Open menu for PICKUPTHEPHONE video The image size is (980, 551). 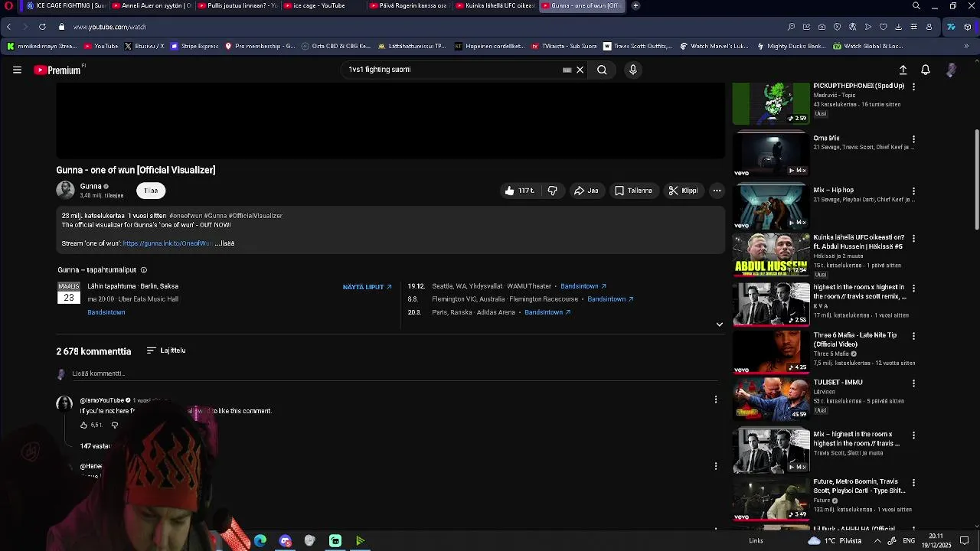pos(913,87)
